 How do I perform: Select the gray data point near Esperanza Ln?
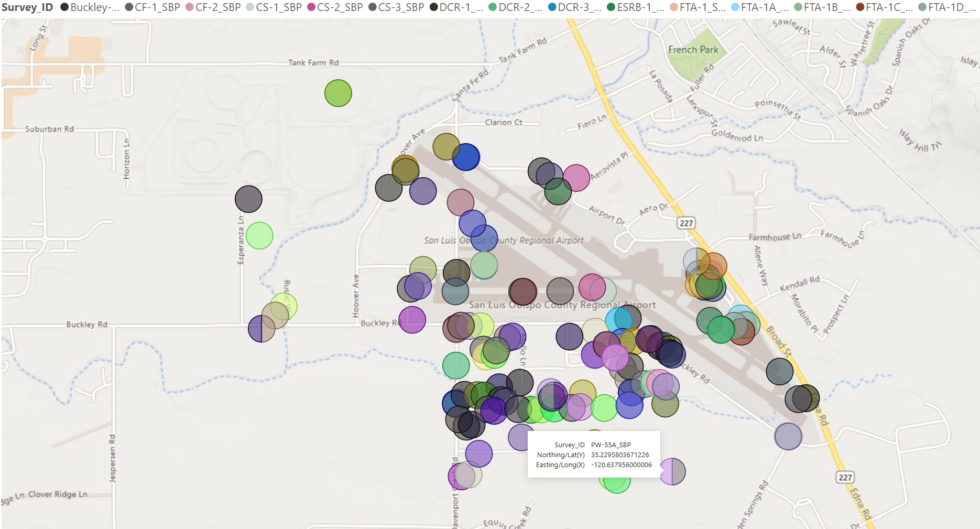click(x=248, y=199)
